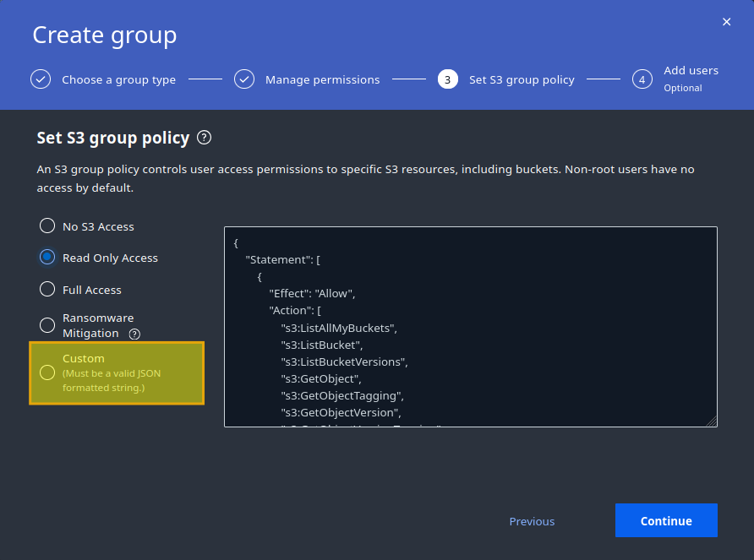This screenshot has width=754, height=560.
Task: Select Read Only Access radio button
Action: [x=47, y=257]
